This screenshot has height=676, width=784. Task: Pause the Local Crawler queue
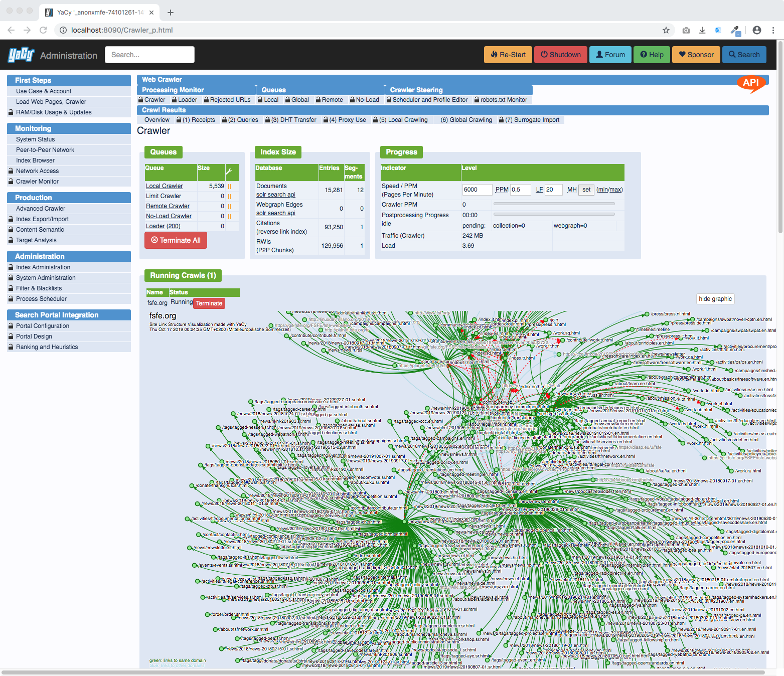coord(230,187)
